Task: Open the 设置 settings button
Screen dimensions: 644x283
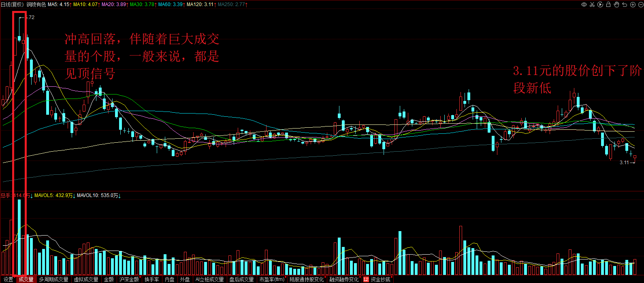Action: (8, 279)
